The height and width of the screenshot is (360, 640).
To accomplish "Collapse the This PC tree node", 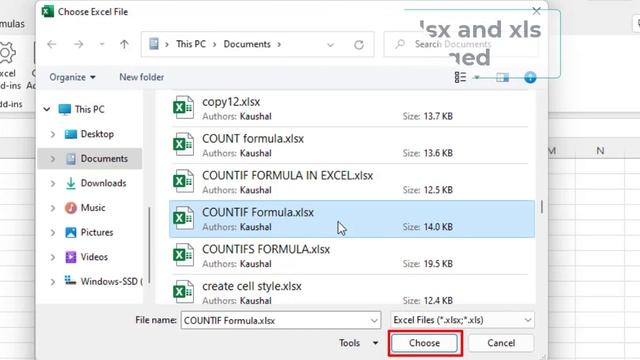I will (x=47, y=109).
